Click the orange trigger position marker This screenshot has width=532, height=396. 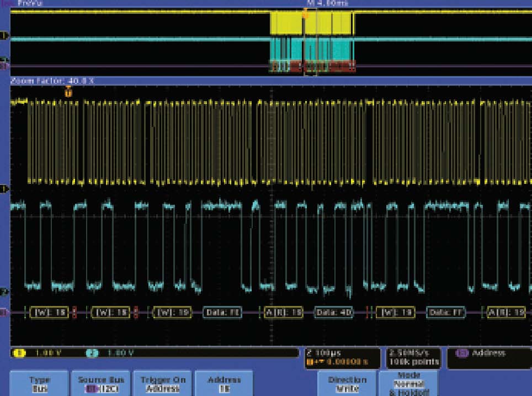tap(68, 92)
